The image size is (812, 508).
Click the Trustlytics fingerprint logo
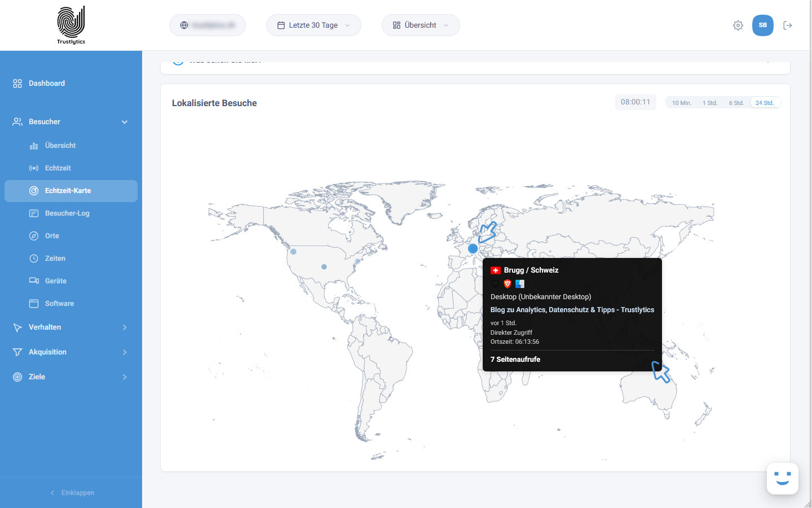(71, 25)
